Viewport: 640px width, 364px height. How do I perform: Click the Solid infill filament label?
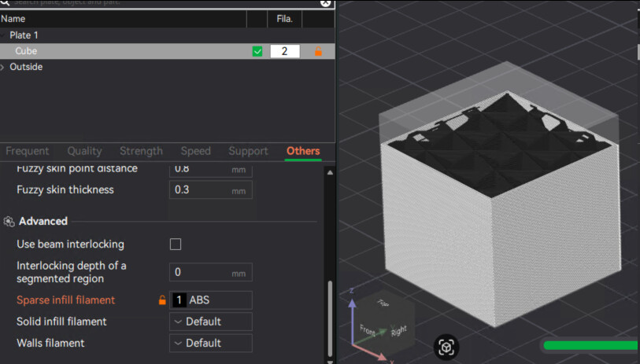coord(61,322)
